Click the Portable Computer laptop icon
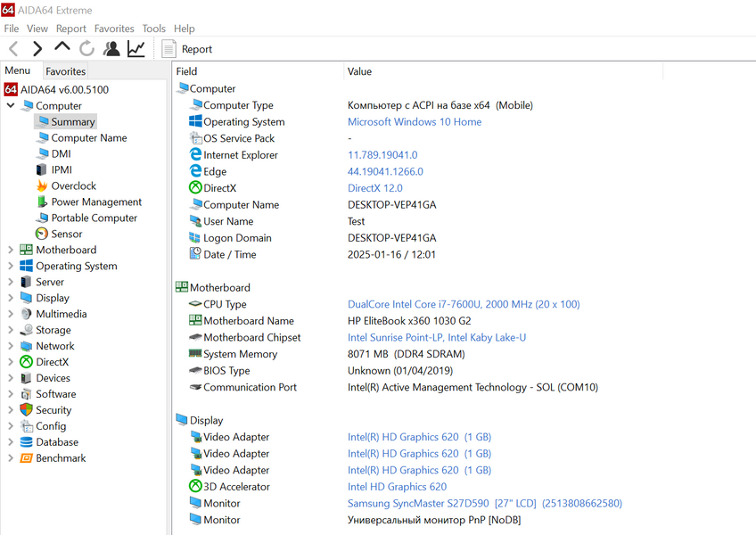 point(43,218)
